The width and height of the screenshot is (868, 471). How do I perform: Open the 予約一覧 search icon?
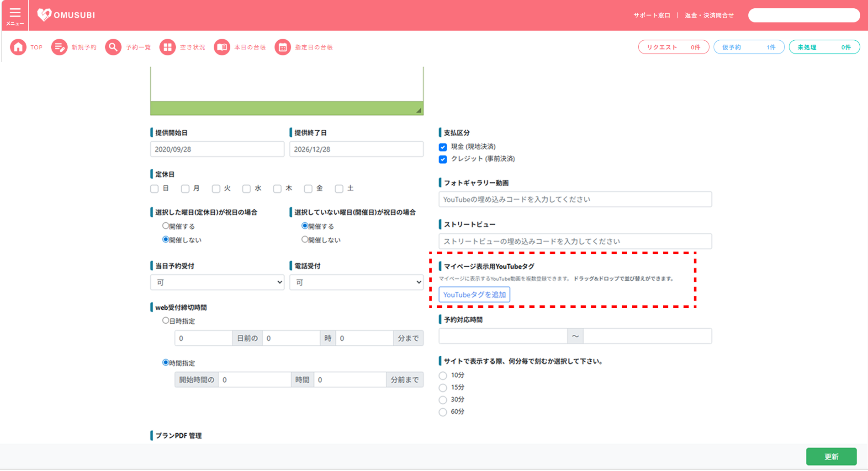(113, 47)
